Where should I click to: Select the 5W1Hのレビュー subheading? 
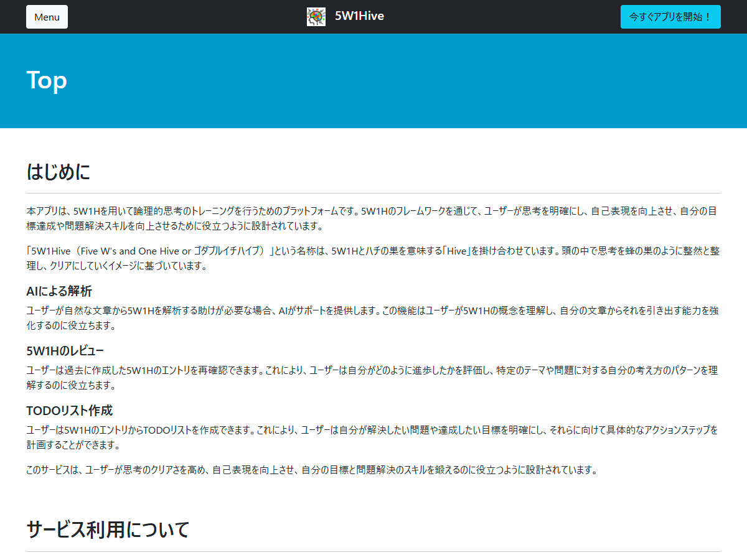(x=65, y=350)
